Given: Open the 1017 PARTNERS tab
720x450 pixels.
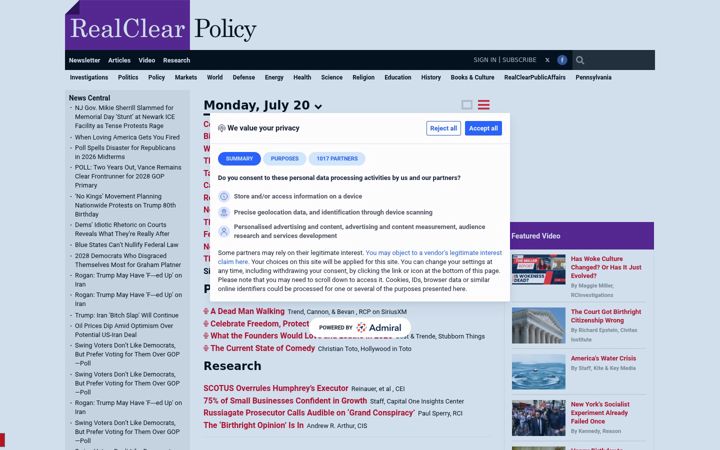Looking at the screenshot, I should (337, 159).
